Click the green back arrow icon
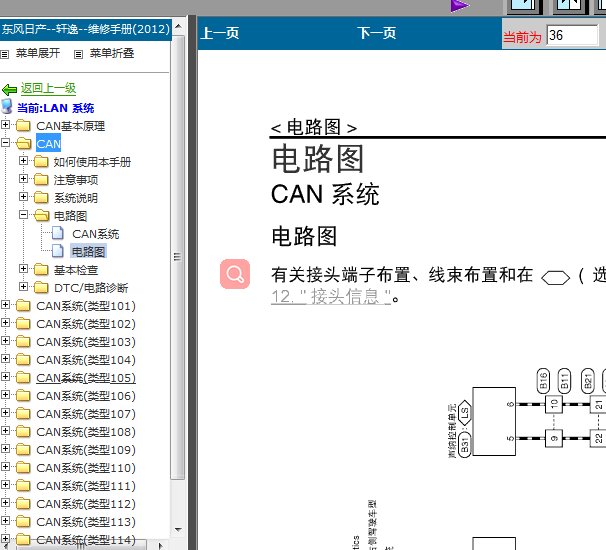 9,90
